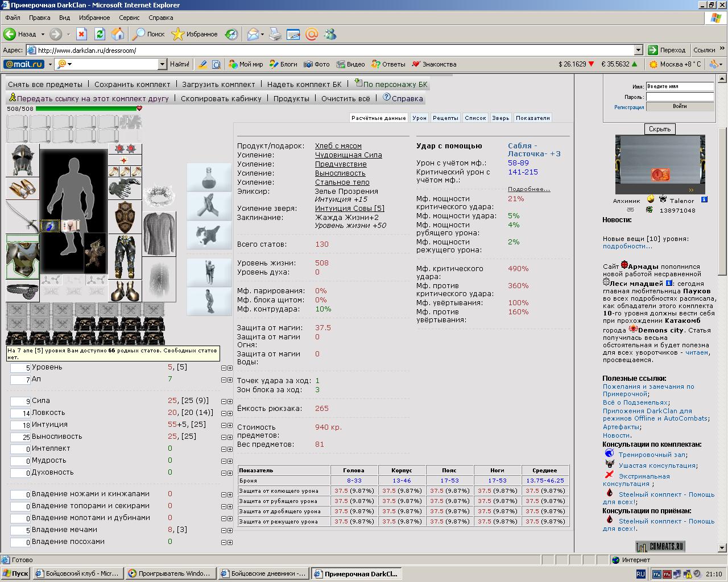Click the leg armor slot
Viewport: 728px width, 582px height.
click(x=125, y=257)
